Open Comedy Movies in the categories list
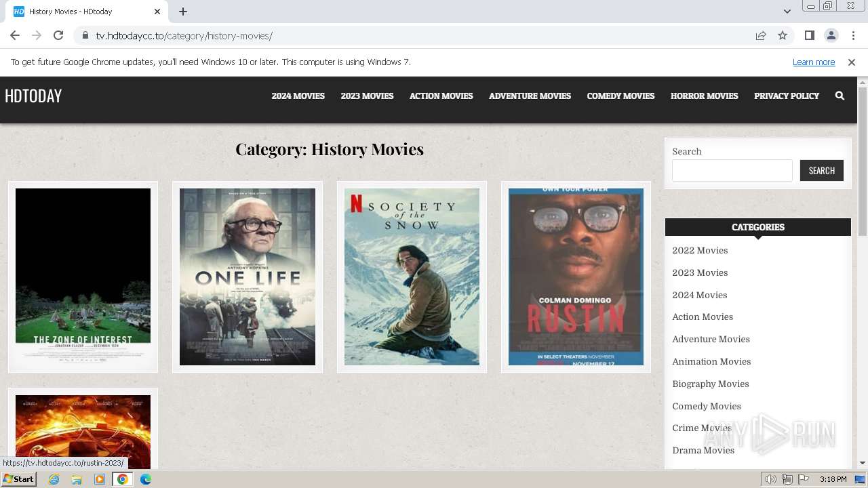The width and height of the screenshot is (868, 488). click(707, 406)
